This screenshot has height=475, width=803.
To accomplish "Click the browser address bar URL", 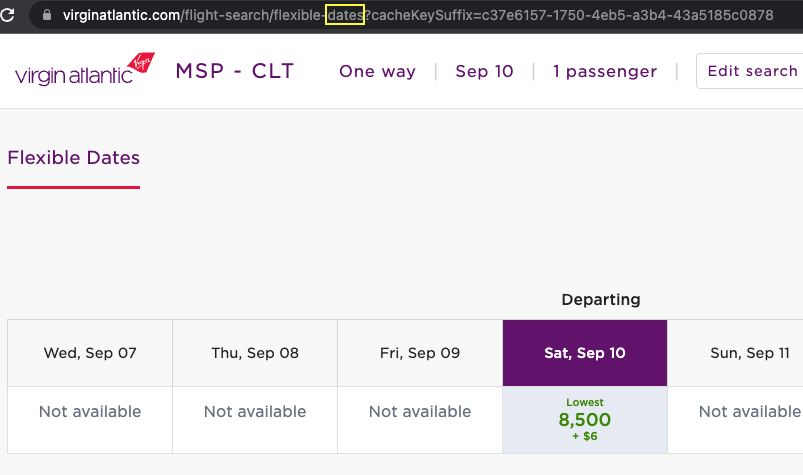I will 417,15.
